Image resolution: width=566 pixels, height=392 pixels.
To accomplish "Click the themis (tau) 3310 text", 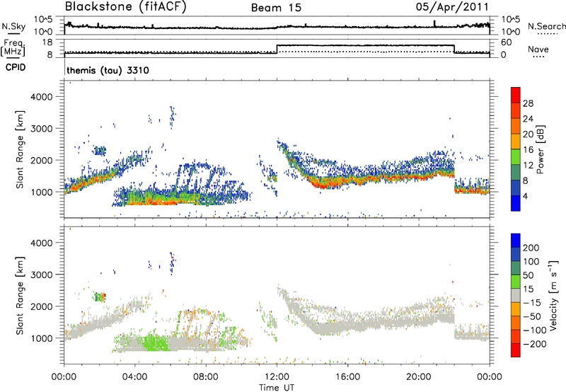I will (108, 70).
